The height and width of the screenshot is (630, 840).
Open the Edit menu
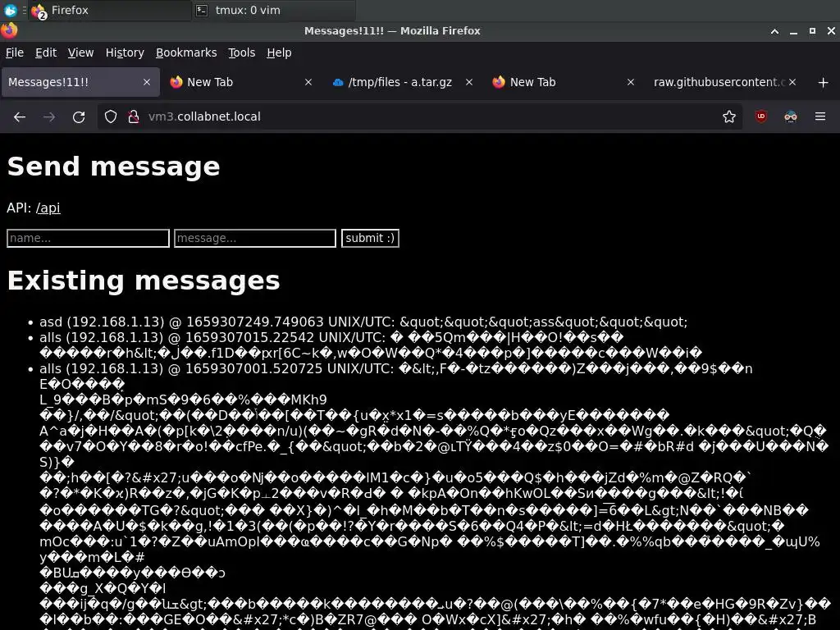click(46, 52)
